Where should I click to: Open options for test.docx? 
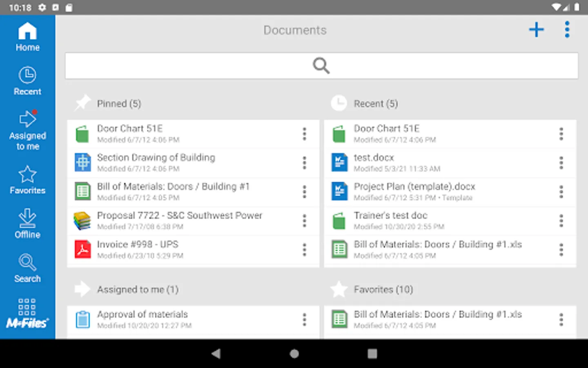click(561, 163)
